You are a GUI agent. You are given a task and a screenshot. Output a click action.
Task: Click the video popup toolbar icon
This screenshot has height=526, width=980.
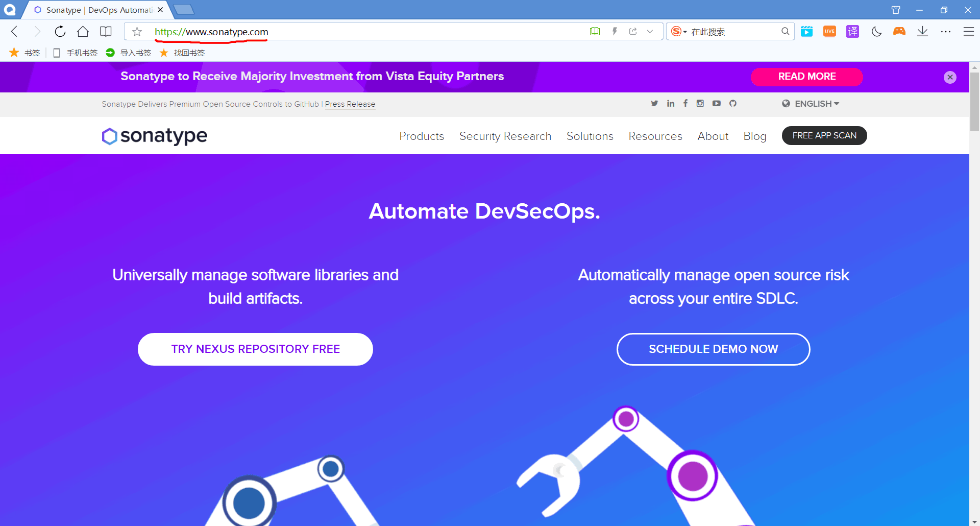806,31
